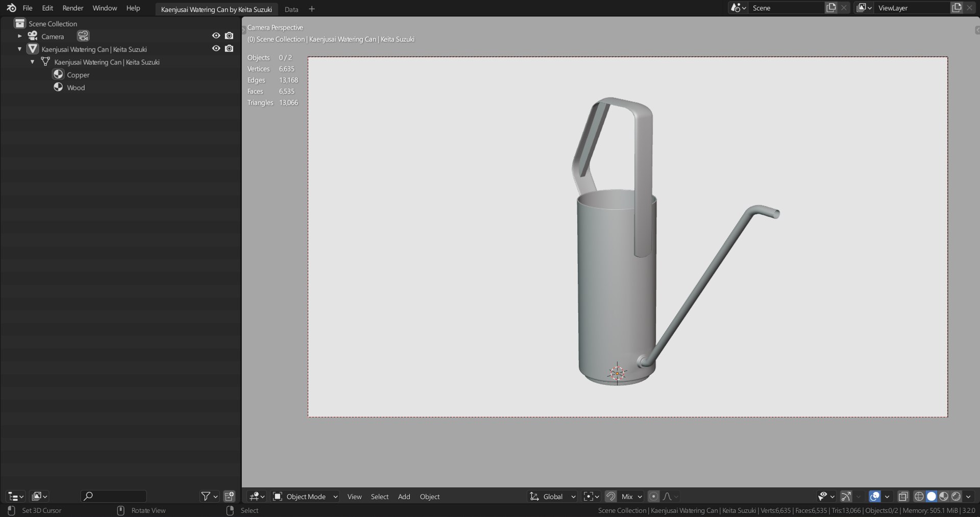Open the outliner filter popover
This screenshot has width=980, height=517.
(x=209, y=496)
